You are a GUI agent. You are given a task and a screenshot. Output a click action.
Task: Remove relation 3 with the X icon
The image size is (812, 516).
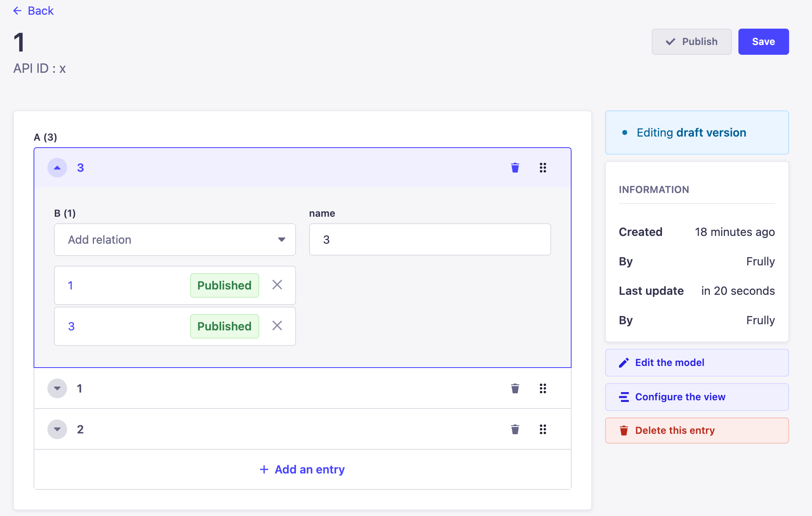277,326
